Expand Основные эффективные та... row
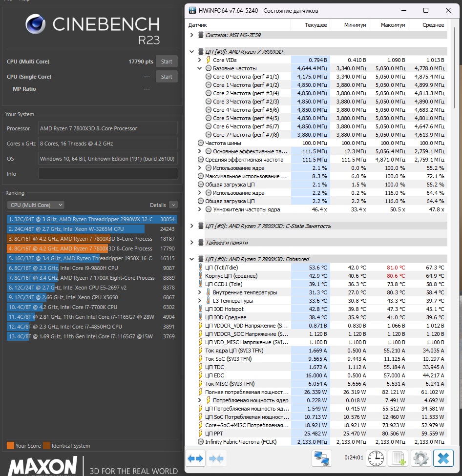The image size is (462, 476). pos(200,151)
